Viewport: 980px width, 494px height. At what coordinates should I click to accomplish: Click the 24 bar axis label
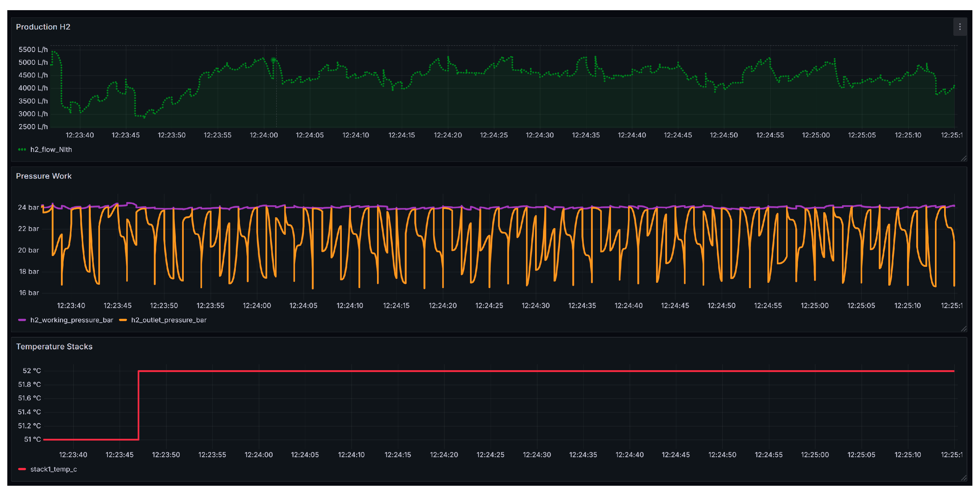point(28,207)
